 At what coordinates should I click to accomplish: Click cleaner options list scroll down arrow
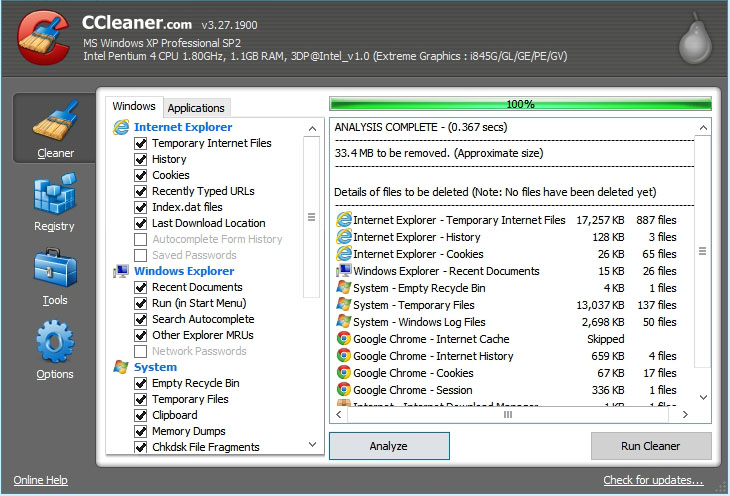[312, 444]
